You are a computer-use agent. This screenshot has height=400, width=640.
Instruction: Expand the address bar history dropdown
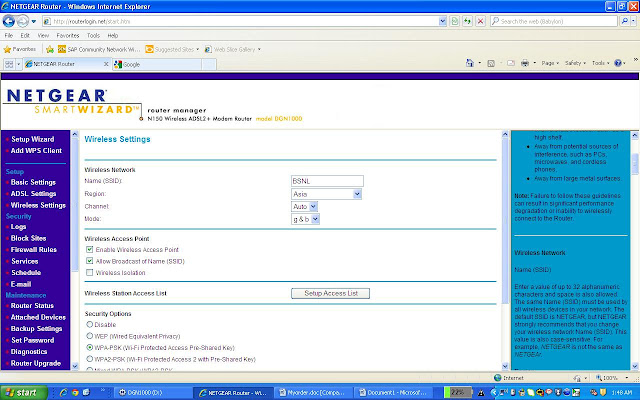(x=442, y=21)
